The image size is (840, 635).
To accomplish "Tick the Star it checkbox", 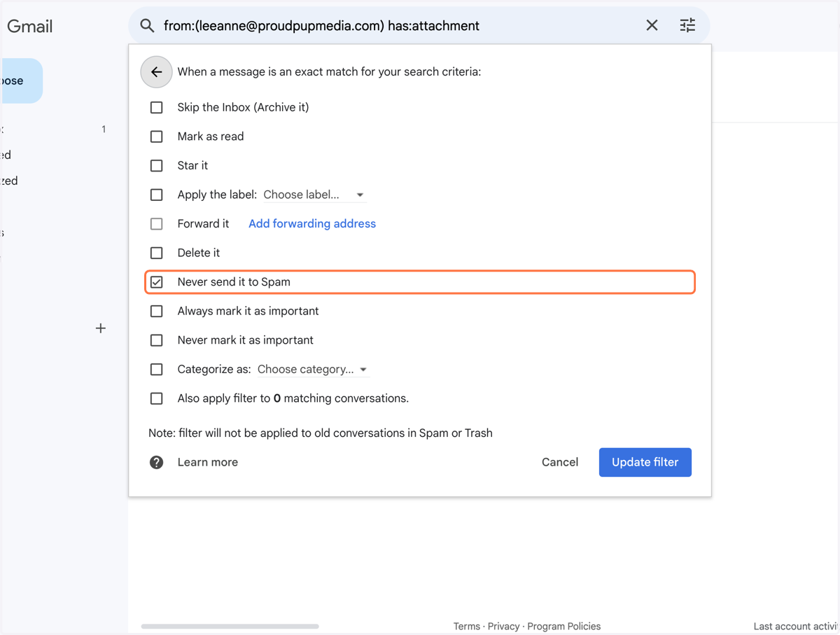I will [157, 166].
